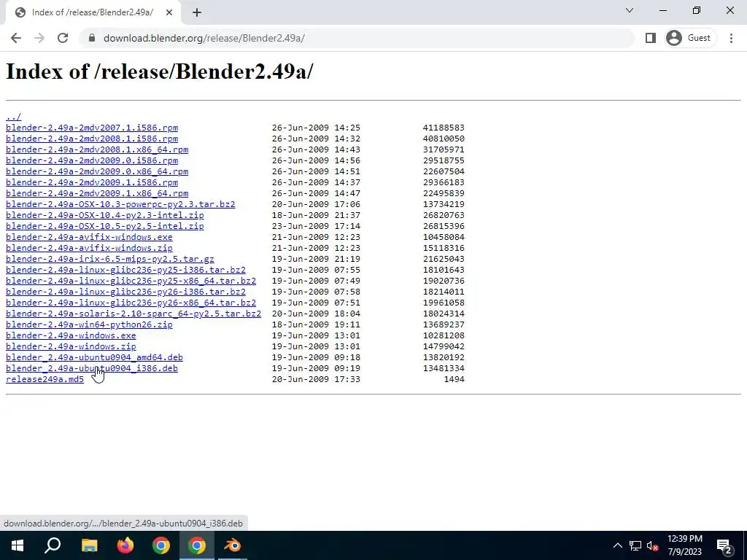The height and width of the screenshot is (560, 747).
Task: Download blender-2.49a-2mdv2009.1.x86_64.rpm
Action: tap(97, 193)
